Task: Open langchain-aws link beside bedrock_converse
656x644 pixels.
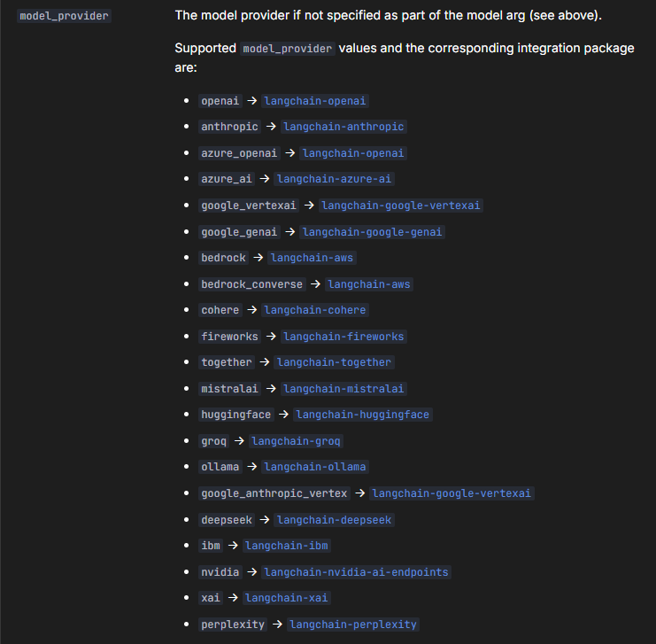Action: 369,284
